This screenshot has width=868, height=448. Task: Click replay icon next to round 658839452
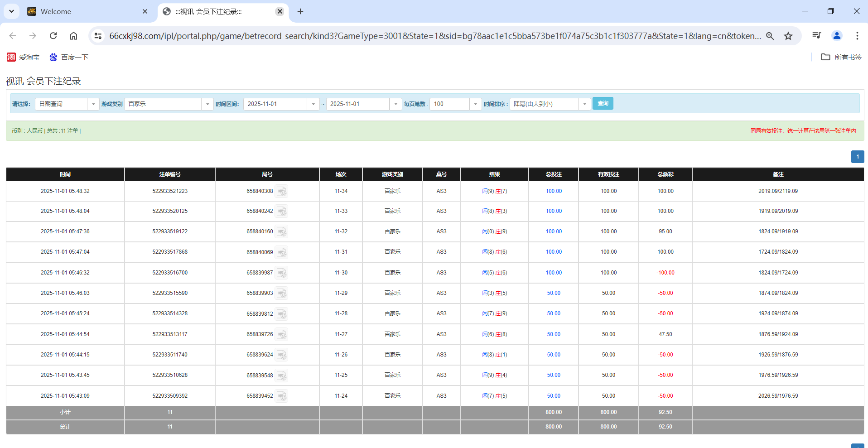[x=281, y=396]
